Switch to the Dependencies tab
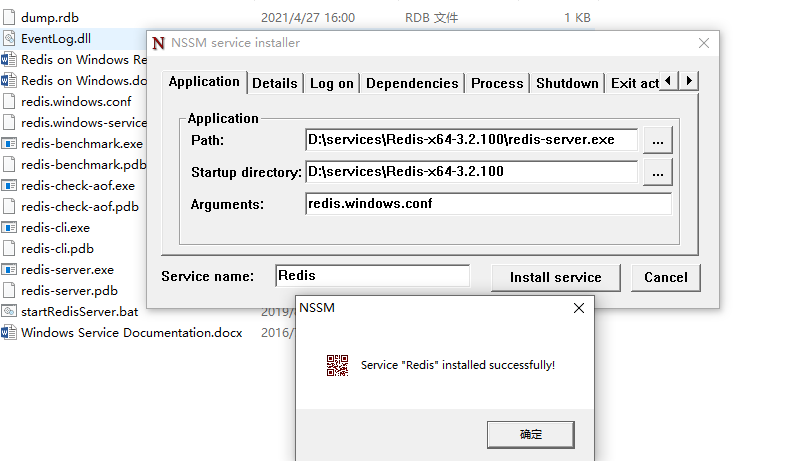794x461 pixels. coord(412,83)
